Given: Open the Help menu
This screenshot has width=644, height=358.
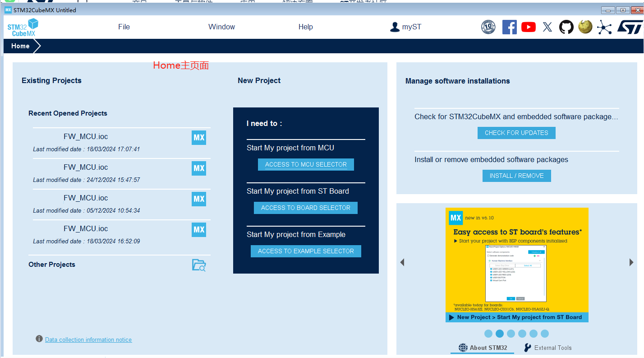Looking at the screenshot, I should pyautogui.click(x=305, y=27).
